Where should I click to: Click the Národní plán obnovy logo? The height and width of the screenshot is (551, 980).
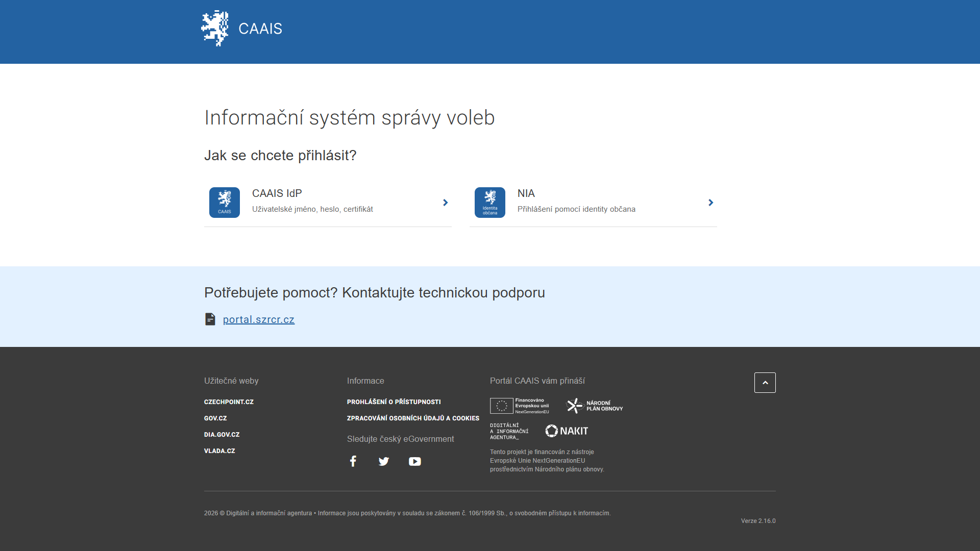click(595, 406)
